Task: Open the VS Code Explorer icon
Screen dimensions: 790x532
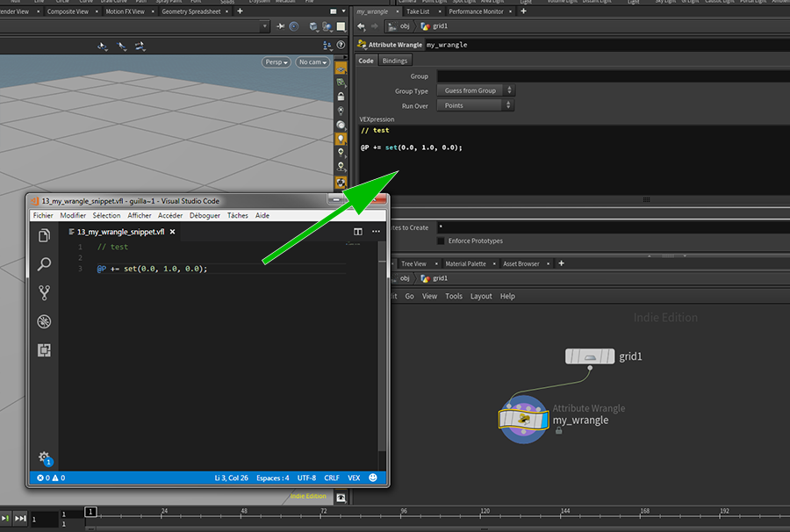Action: (44, 235)
